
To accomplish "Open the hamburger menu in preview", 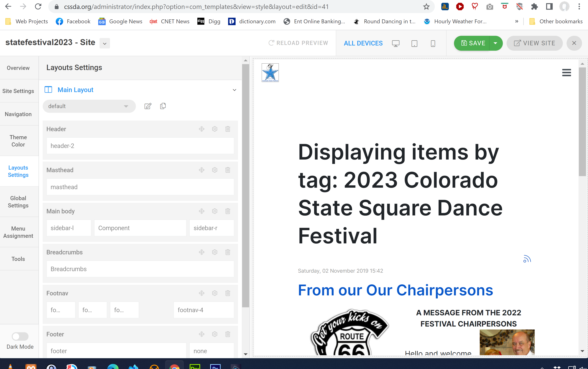I will [566, 72].
